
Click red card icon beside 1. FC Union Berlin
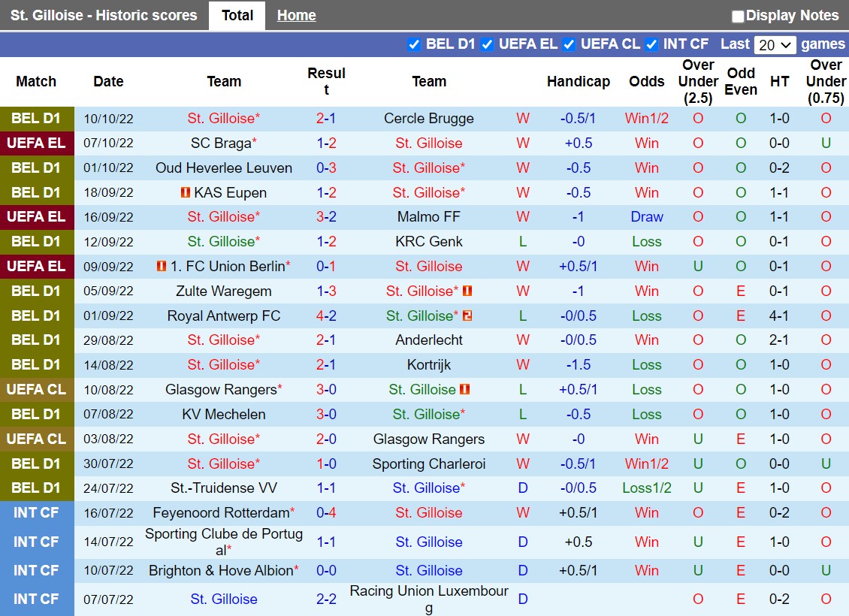pyautogui.click(x=162, y=266)
